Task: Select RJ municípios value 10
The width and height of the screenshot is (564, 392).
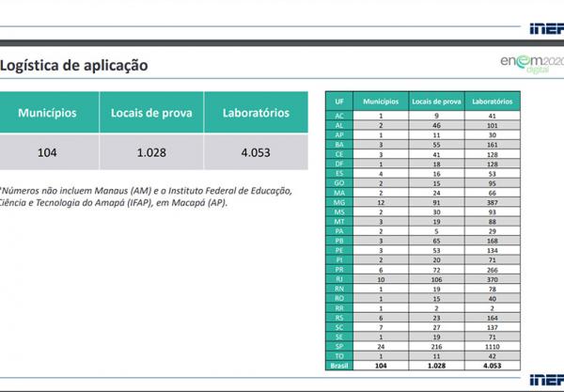Action: tap(381, 279)
